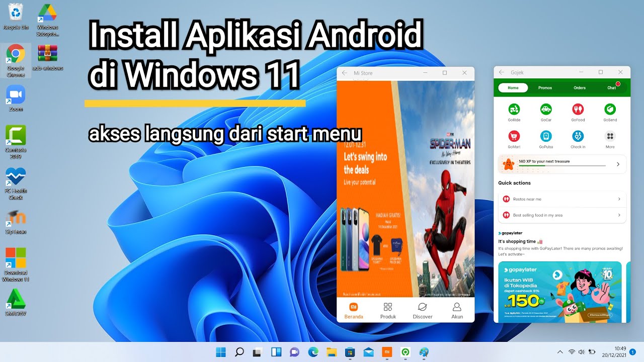Select Home tab in Gojek

[513, 87]
